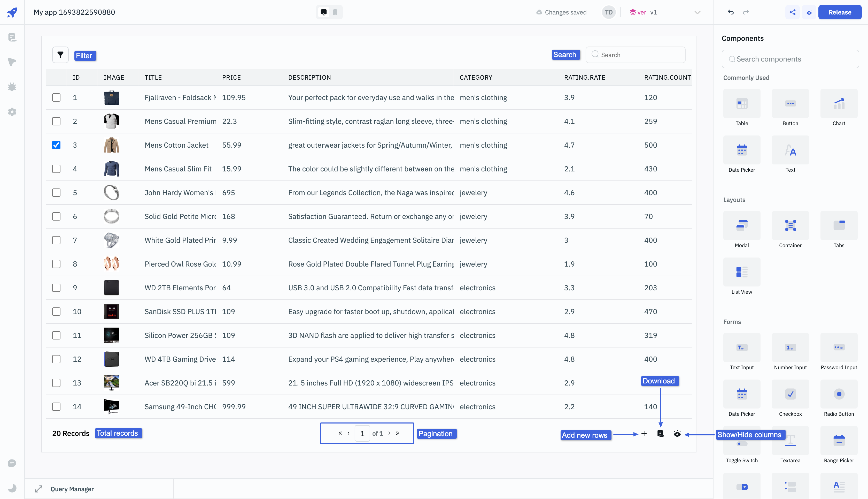The width and height of the screenshot is (868, 499).
Task: Toggle show/hide columns eye icon
Action: tap(677, 434)
